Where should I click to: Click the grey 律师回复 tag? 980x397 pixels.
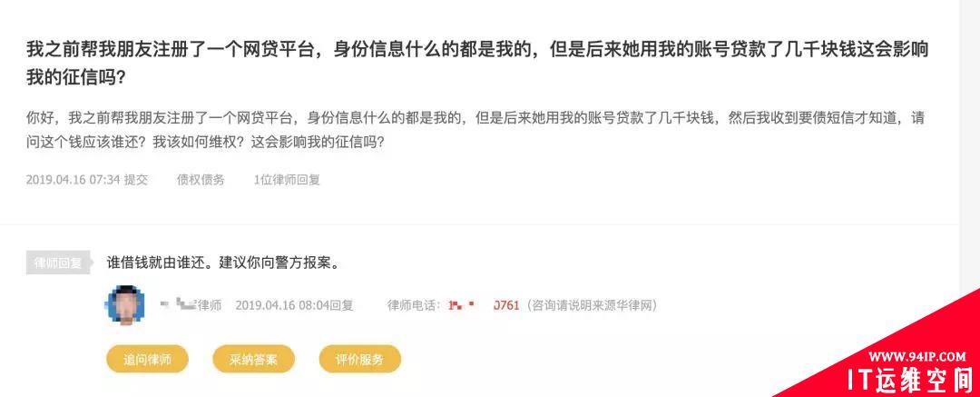[x=58, y=263]
